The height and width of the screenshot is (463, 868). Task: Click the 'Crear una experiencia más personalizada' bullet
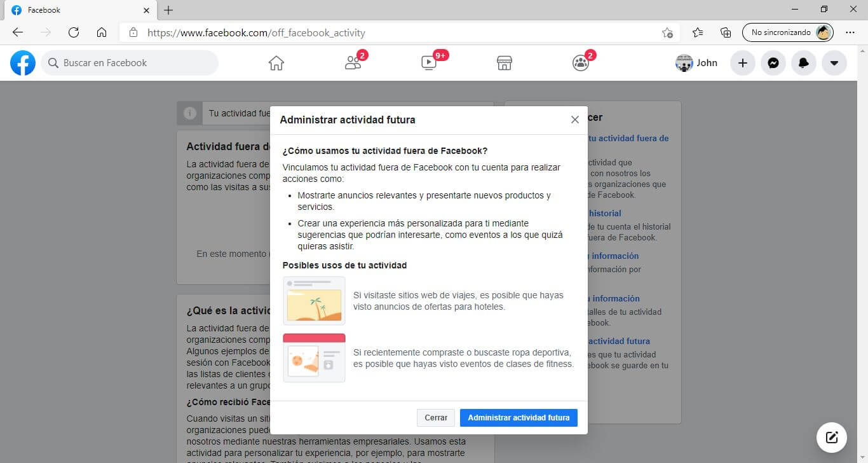[430, 235]
